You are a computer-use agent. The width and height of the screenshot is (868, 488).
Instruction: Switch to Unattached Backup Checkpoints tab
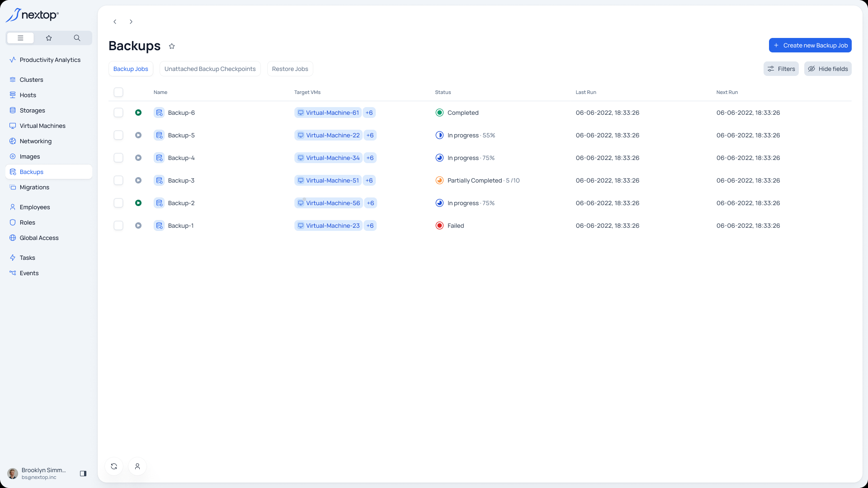point(210,69)
